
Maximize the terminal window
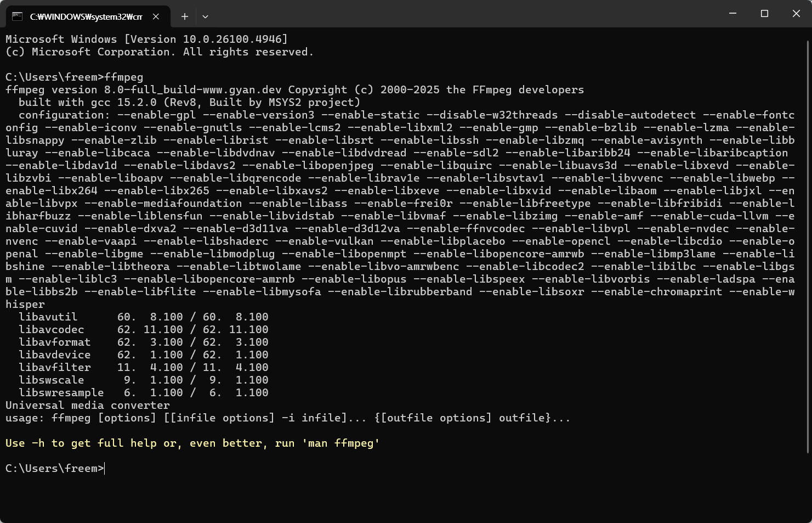click(x=764, y=13)
